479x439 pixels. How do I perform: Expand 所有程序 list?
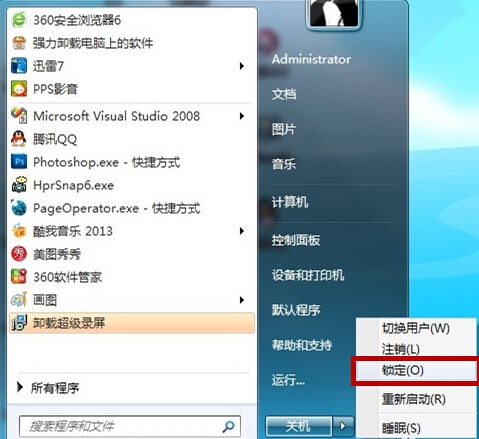tap(49, 388)
